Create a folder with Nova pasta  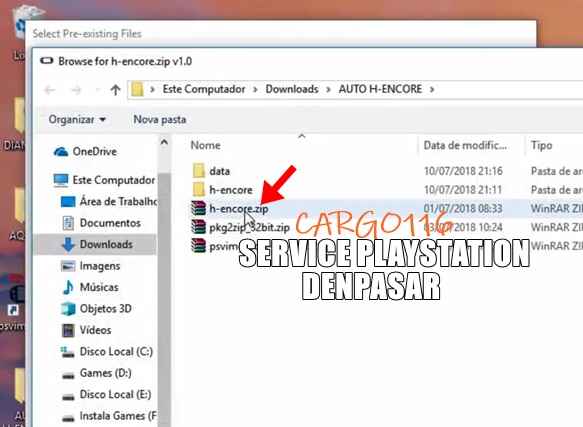pos(160,119)
